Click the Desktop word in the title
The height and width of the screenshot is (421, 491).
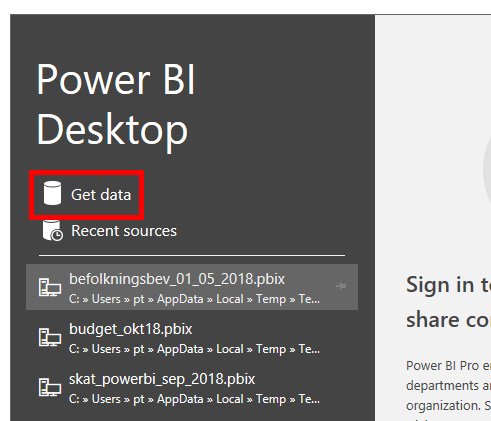(x=112, y=131)
